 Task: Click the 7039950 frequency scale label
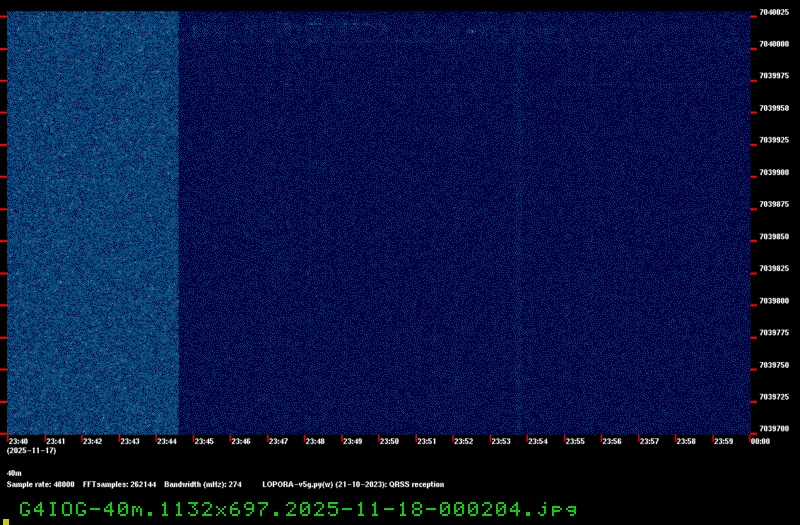click(x=774, y=108)
